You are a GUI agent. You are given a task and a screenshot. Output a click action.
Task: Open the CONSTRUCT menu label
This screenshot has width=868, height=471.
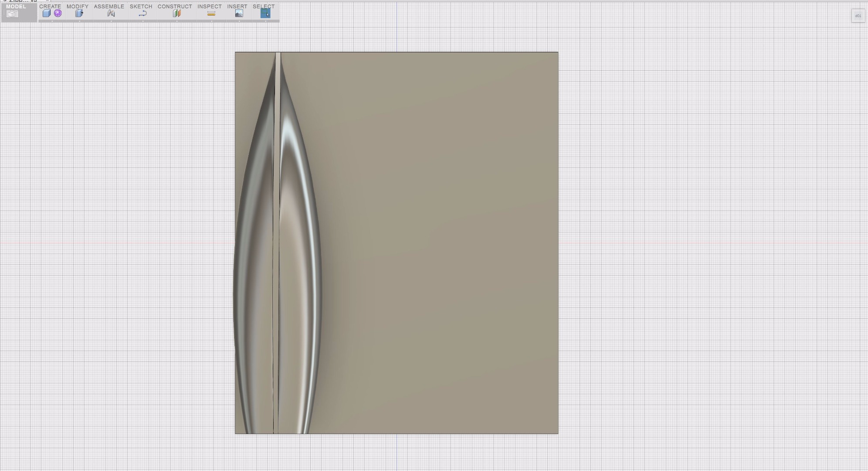click(x=175, y=6)
